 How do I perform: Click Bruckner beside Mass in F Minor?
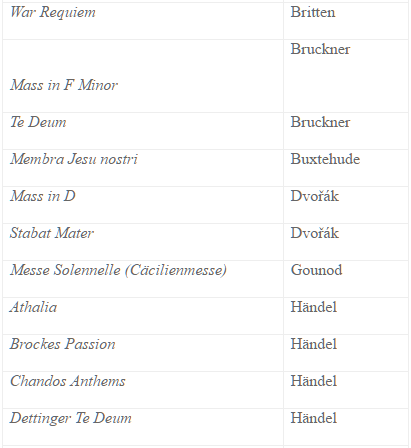pos(320,49)
